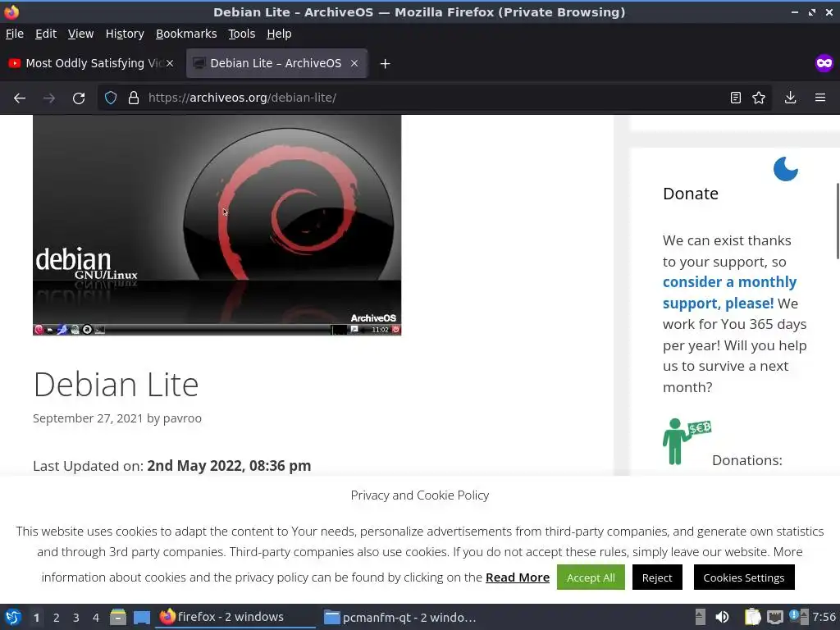Open a new tab with plus button
Image resolution: width=840 pixels, height=630 pixels.
coord(385,64)
